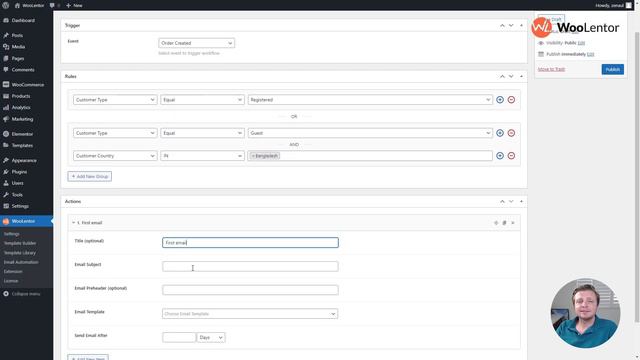Click the Email Subject field

click(250, 266)
